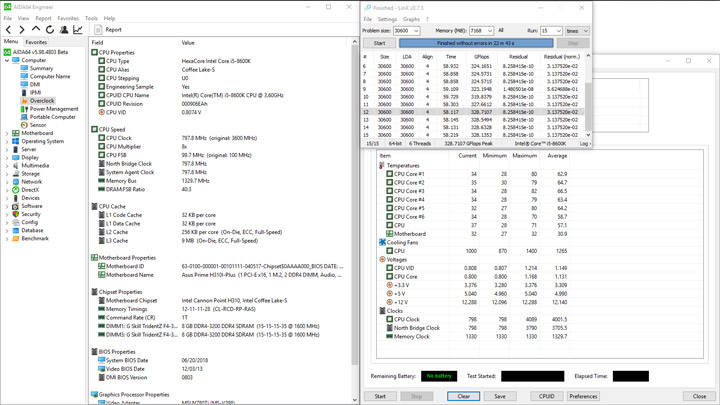Expand the Storage tree node
Image resolution: width=720 pixels, height=405 pixels.
(x=7, y=174)
